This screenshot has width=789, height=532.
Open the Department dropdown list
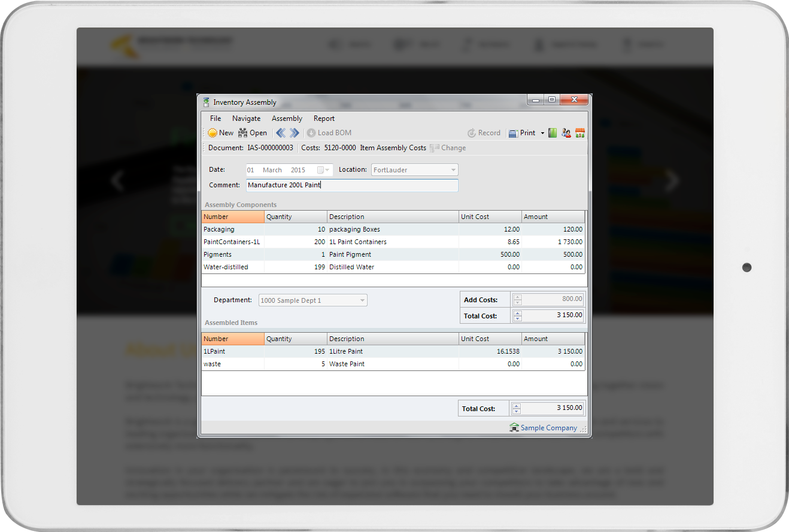tap(362, 300)
